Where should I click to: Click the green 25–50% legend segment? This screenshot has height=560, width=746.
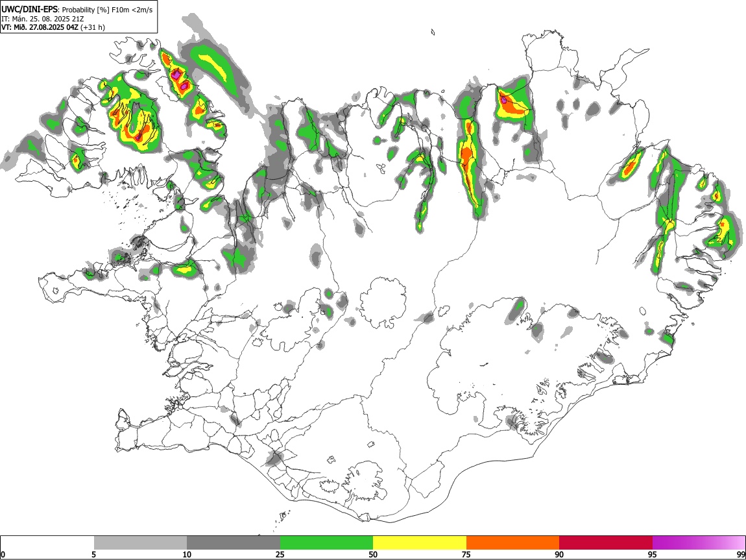click(x=326, y=543)
